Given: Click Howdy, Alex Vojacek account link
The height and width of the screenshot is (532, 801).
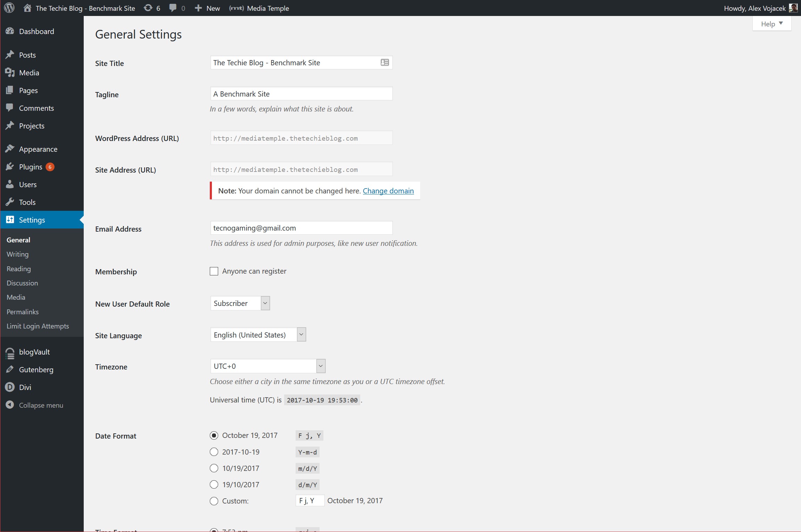Looking at the screenshot, I should coord(755,8).
